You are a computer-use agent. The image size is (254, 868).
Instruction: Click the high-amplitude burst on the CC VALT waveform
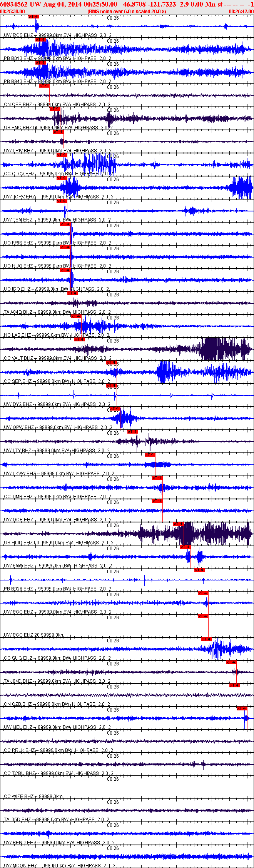coord(223,349)
